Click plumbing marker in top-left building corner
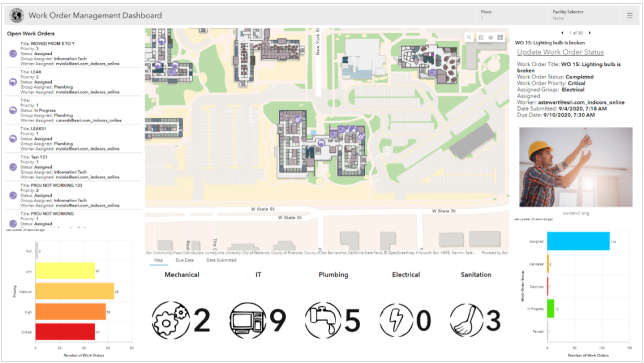This screenshot has width=644, height=363. tap(162, 40)
